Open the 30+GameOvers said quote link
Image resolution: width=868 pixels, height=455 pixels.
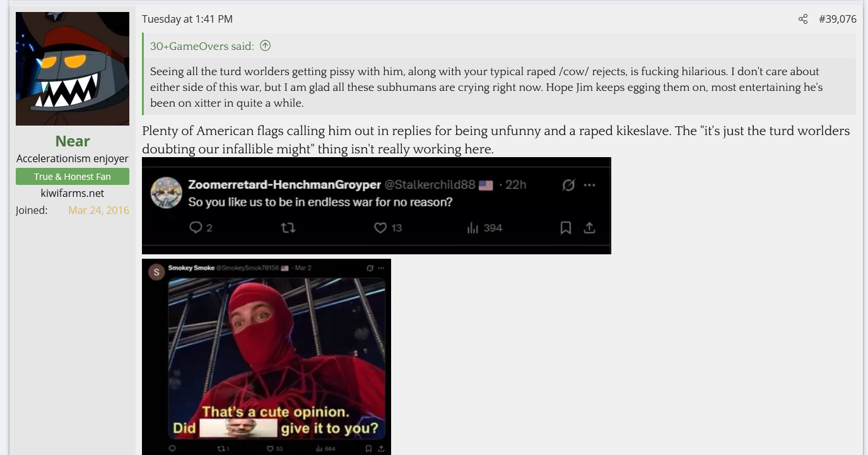(202, 46)
